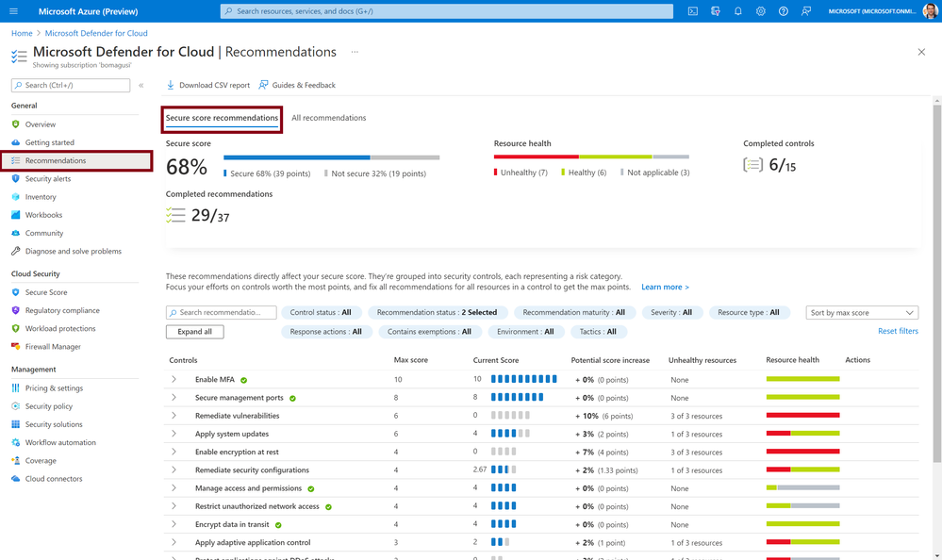This screenshot has width=942, height=560.
Task: Click the Firewall Manager icon
Action: 16,346
